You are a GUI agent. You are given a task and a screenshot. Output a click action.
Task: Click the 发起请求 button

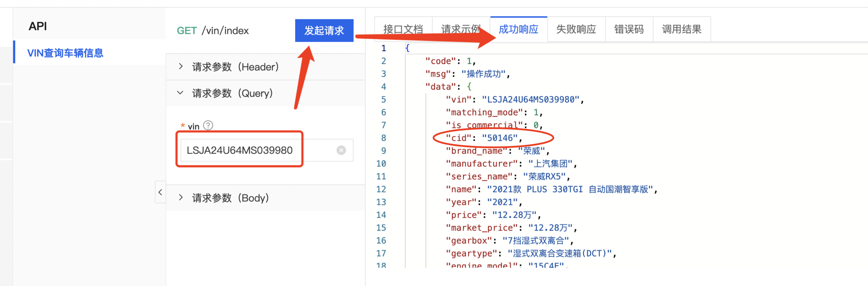(x=325, y=30)
